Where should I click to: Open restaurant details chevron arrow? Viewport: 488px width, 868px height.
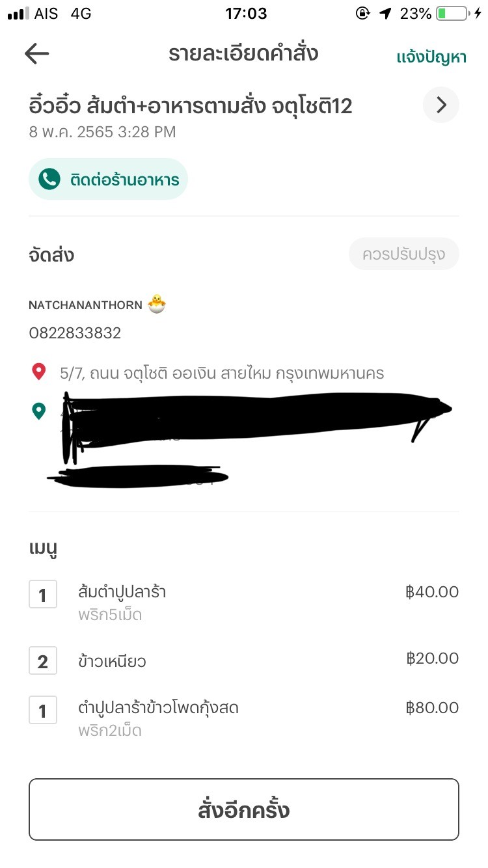[x=441, y=105]
